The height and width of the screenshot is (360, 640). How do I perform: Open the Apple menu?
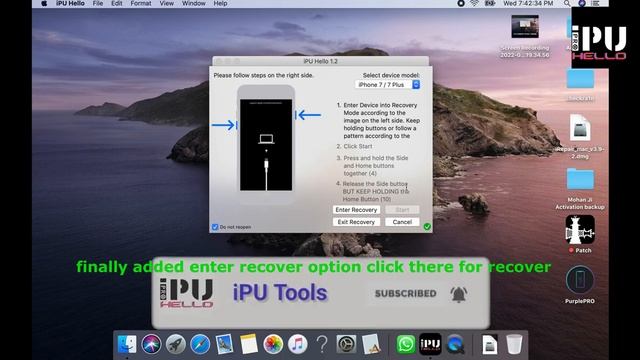click(x=44, y=3)
